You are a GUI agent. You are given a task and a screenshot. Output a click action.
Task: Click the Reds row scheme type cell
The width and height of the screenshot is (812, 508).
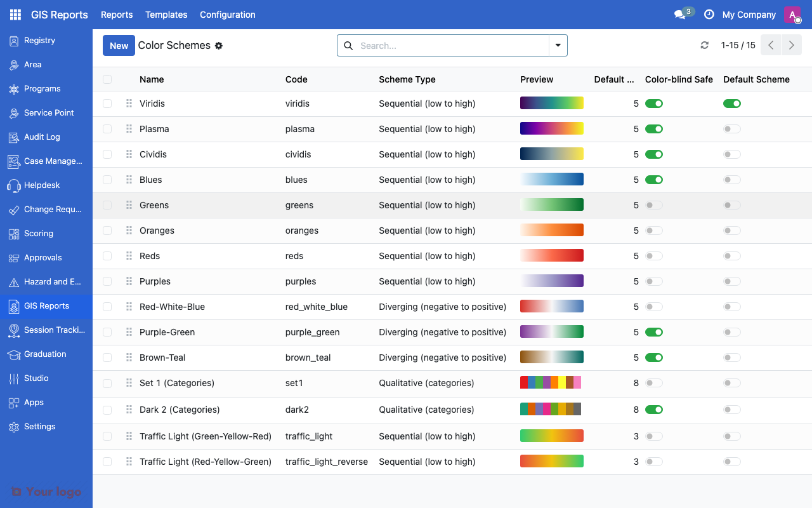(x=427, y=256)
